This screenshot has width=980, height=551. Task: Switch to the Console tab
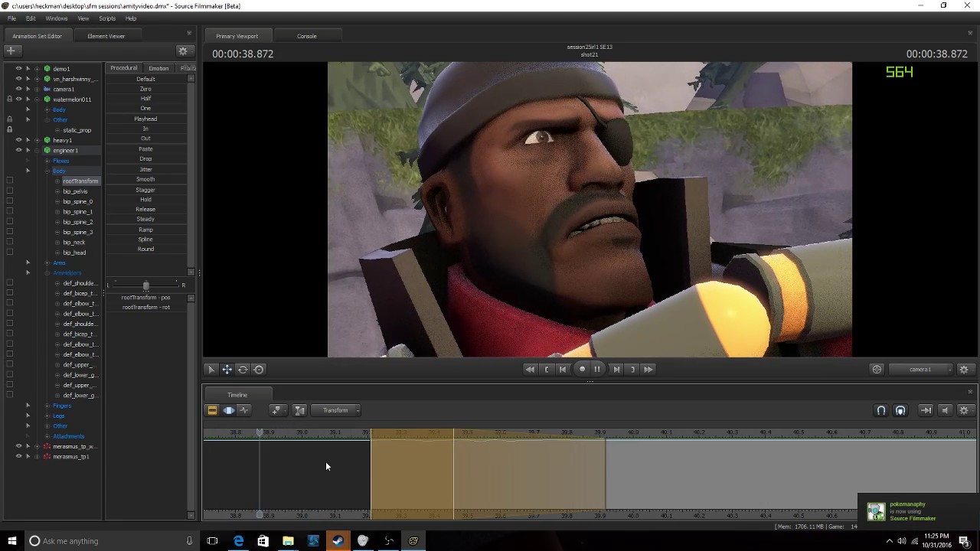coord(307,36)
